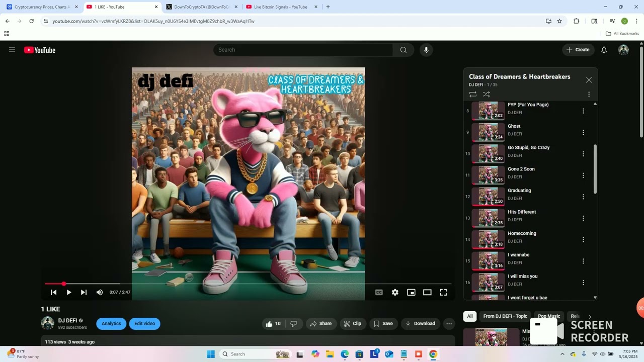Save the video to a playlist

(382, 324)
